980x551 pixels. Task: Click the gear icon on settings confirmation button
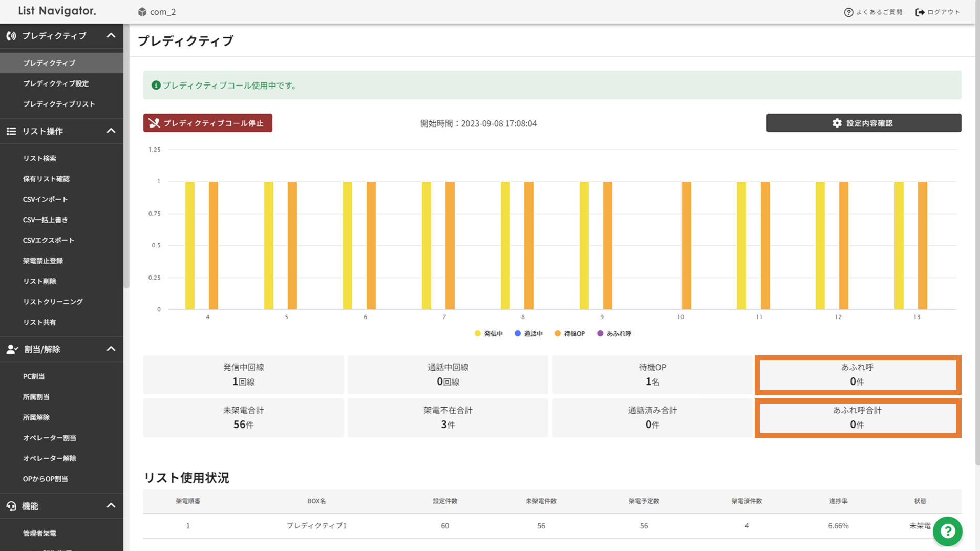(x=837, y=123)
